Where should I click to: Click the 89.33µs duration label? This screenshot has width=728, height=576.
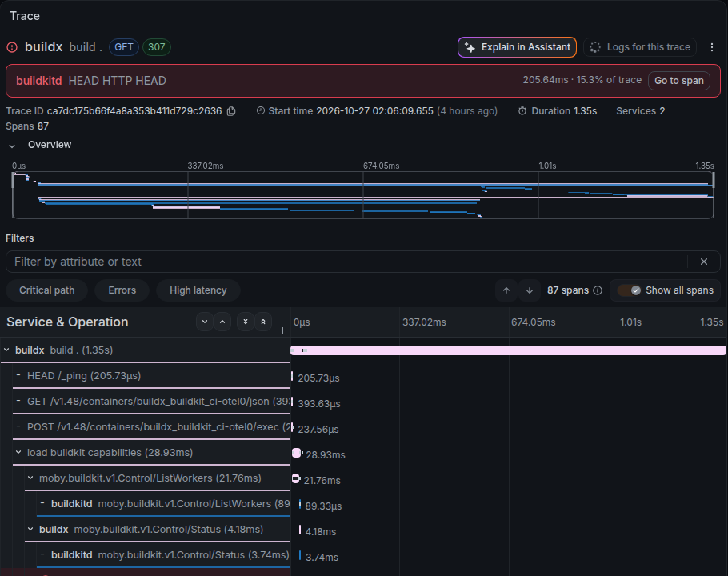coord(323,506)
